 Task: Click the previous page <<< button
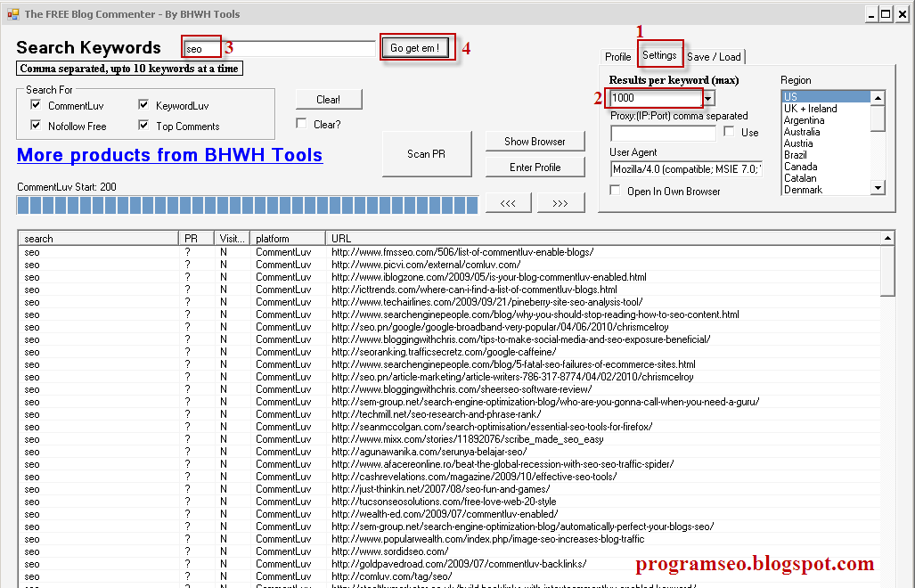(x=508, y=203)
